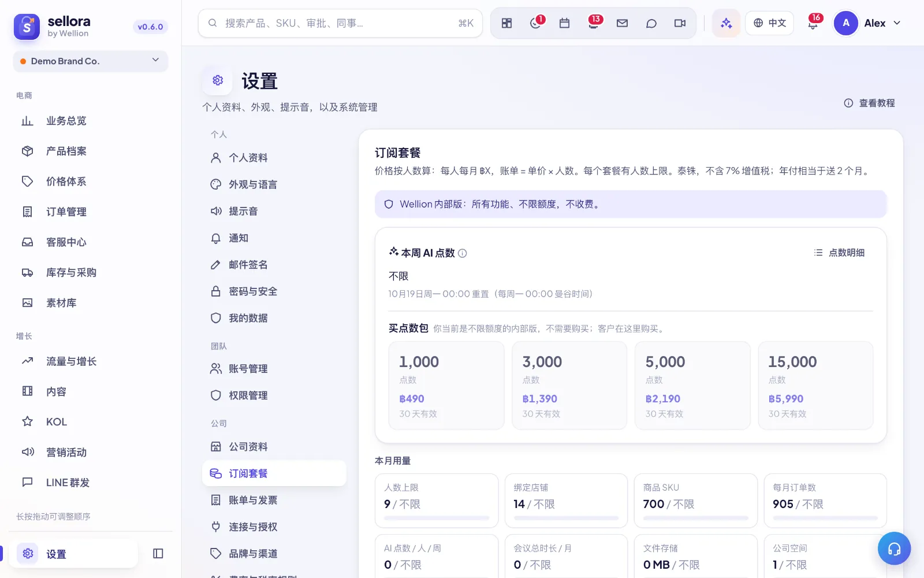Select 权限管理 settings tab

(274, 395)
